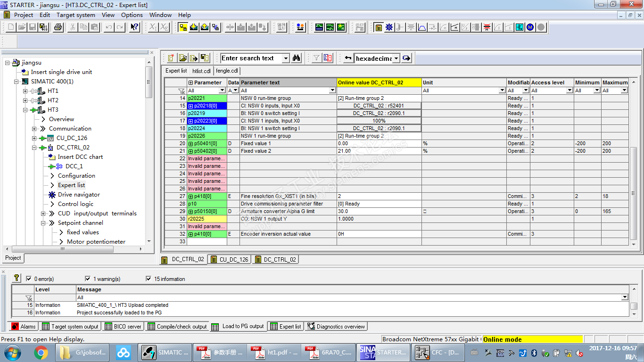The height and width of the screenshot is (362, 644).
Task: Open the control panel icon in toolbar
Action: (300, 27)
